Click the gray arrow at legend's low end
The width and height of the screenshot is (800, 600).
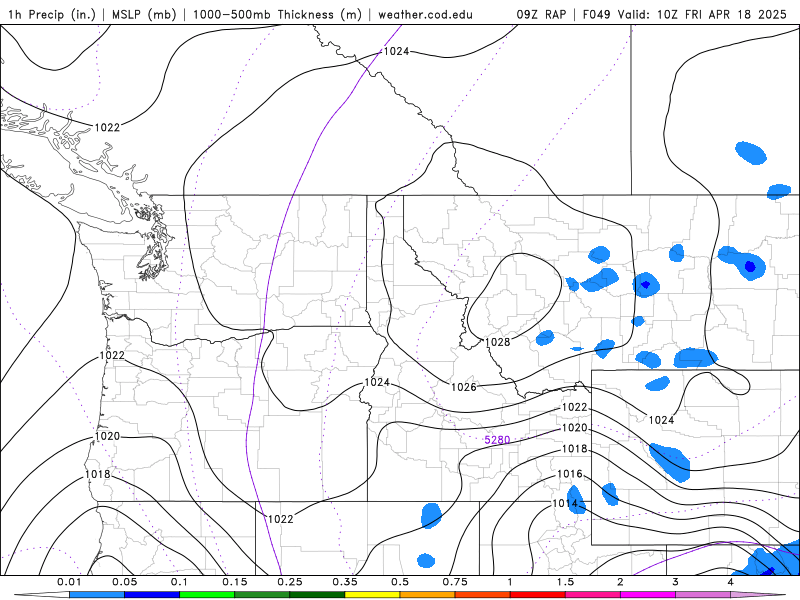pos(42,595)
